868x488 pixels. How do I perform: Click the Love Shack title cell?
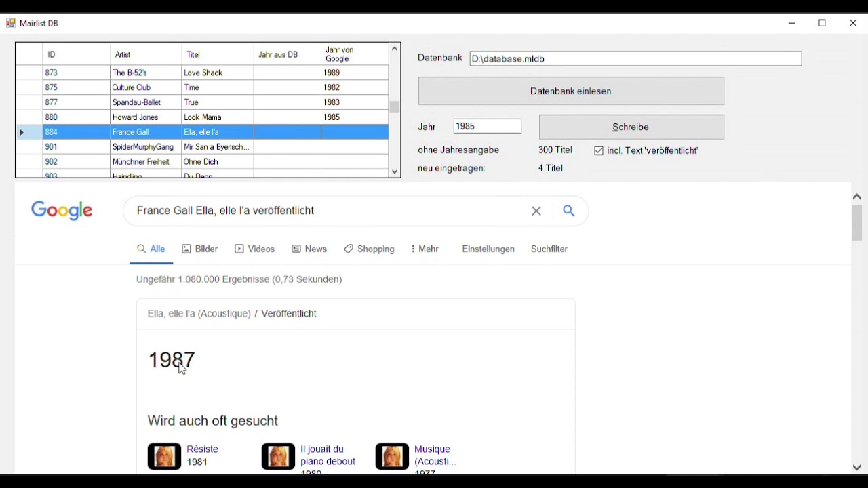click(218, 73)
